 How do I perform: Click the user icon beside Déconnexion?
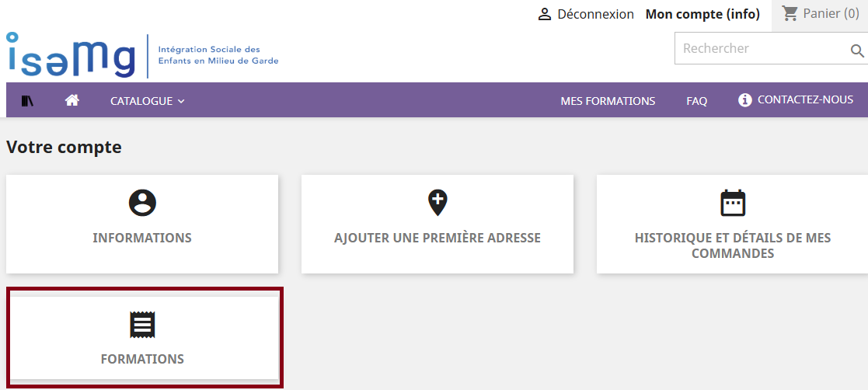545,15
